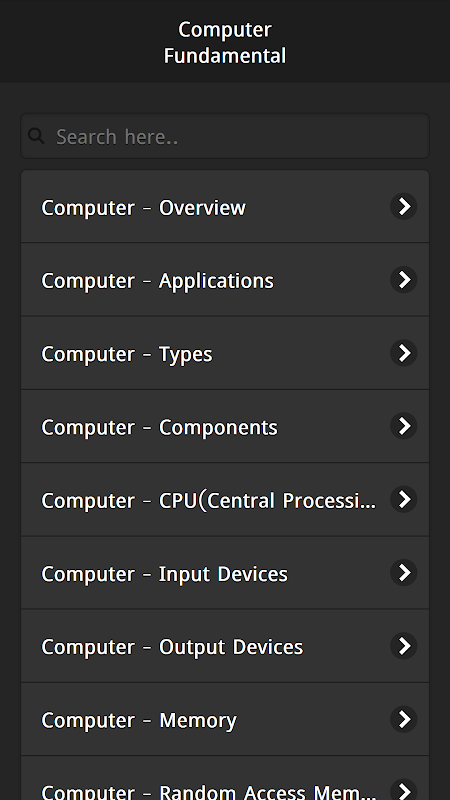Click chevron icon on Computer - Components row
The image size is (450, 800).
pyautogui.click(x=404, y=426)
